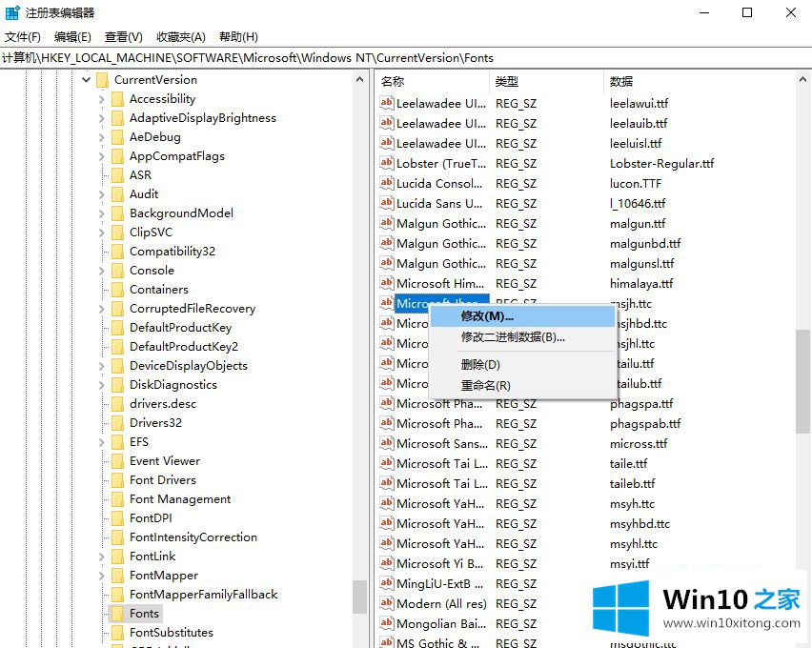
Task: Choose 删除(D) in the context menu
Action: coord(522,365)
